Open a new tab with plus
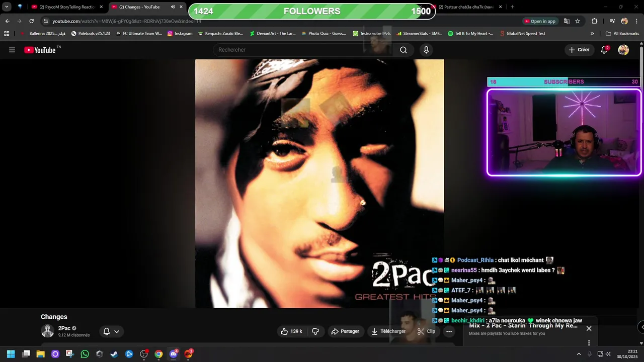Image resolution: width=644 pixels, height=362 pixels. coord(512,7)
